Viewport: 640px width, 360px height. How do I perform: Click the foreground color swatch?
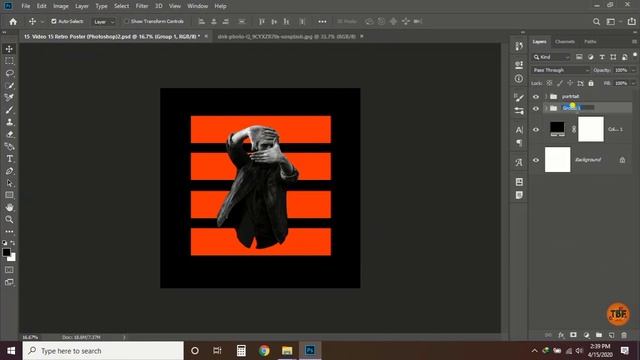(6, 252)
